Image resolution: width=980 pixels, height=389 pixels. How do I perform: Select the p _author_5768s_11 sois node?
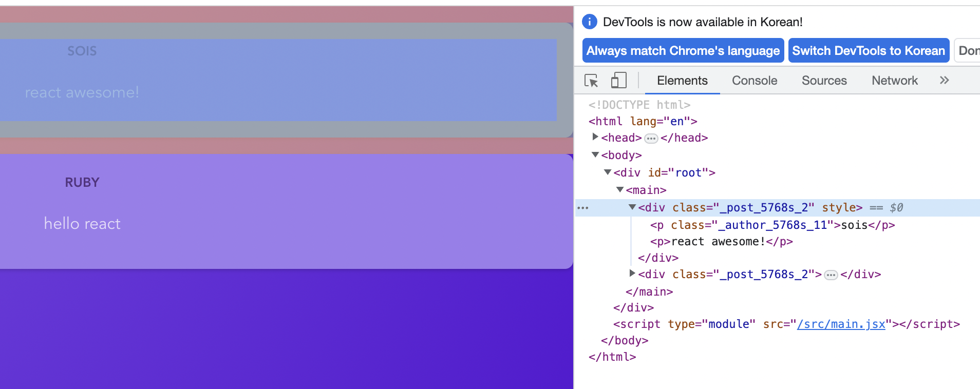click(772, 225)
